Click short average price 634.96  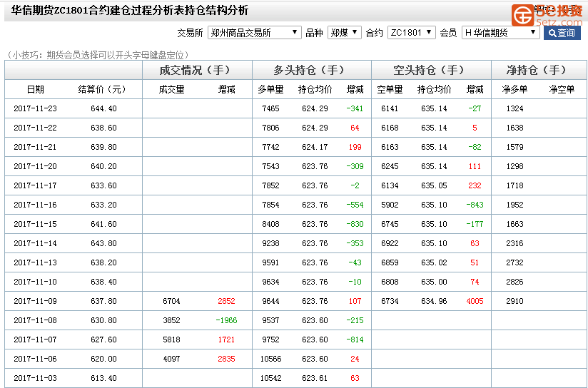[434, 301]
